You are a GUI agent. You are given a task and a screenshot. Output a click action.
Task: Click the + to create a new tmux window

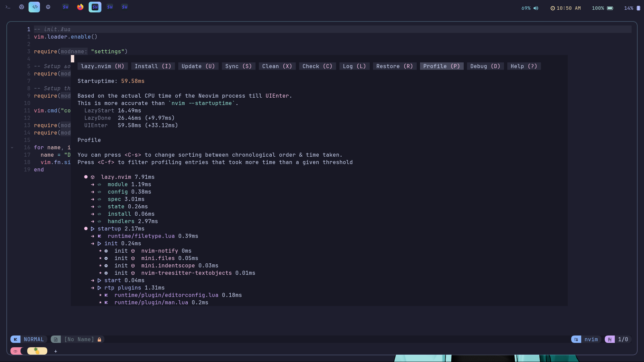(x=55, y=351)
